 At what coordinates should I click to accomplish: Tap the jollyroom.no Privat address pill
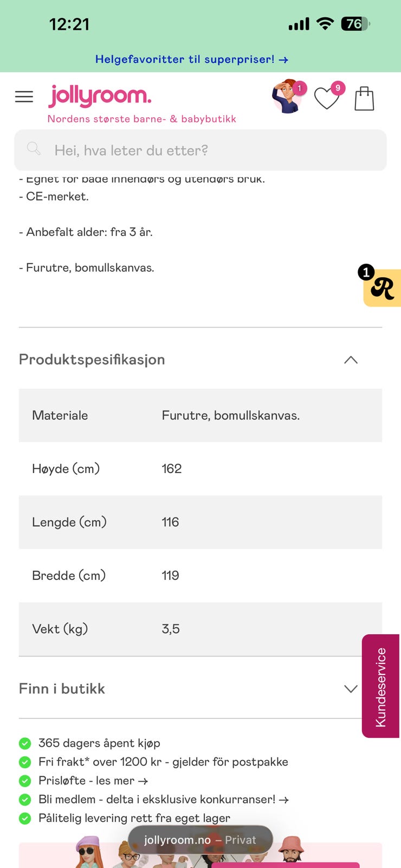coord(200,840)
